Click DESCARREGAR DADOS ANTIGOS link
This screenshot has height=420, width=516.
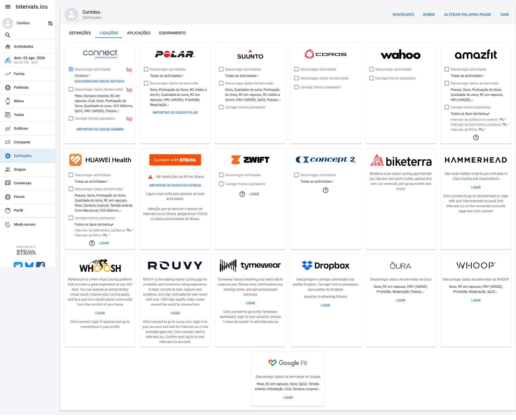coord(100,81)
